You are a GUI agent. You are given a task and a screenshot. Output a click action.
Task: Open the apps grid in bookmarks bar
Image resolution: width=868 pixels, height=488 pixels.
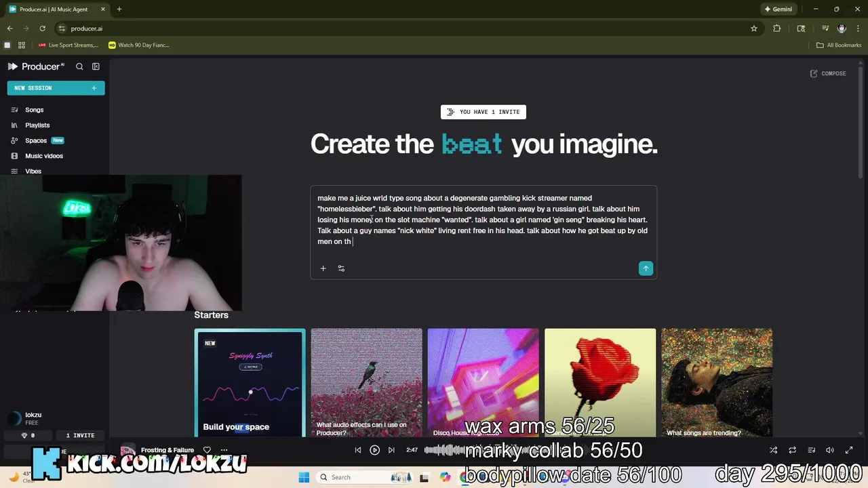(x=22, y=45)
